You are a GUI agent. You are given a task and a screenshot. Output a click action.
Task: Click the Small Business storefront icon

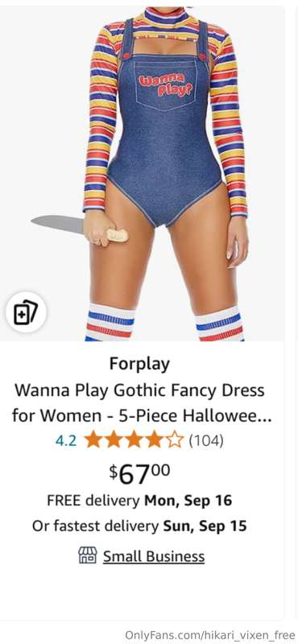click(x=88, y=555)
